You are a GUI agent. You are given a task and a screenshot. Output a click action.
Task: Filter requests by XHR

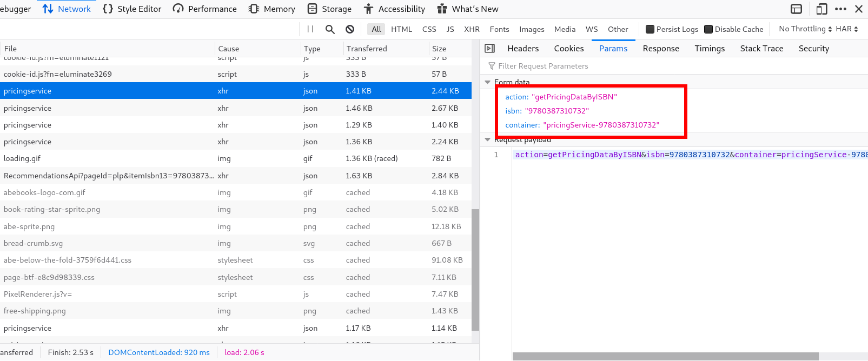coord(472,29)
